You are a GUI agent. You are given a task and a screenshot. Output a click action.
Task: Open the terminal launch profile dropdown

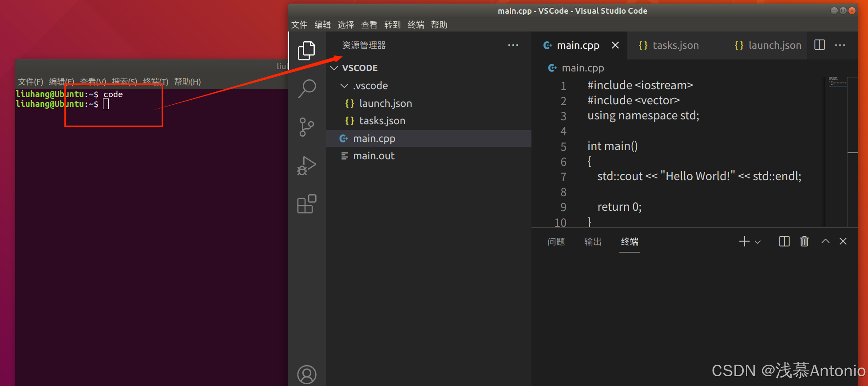(757, 242)
